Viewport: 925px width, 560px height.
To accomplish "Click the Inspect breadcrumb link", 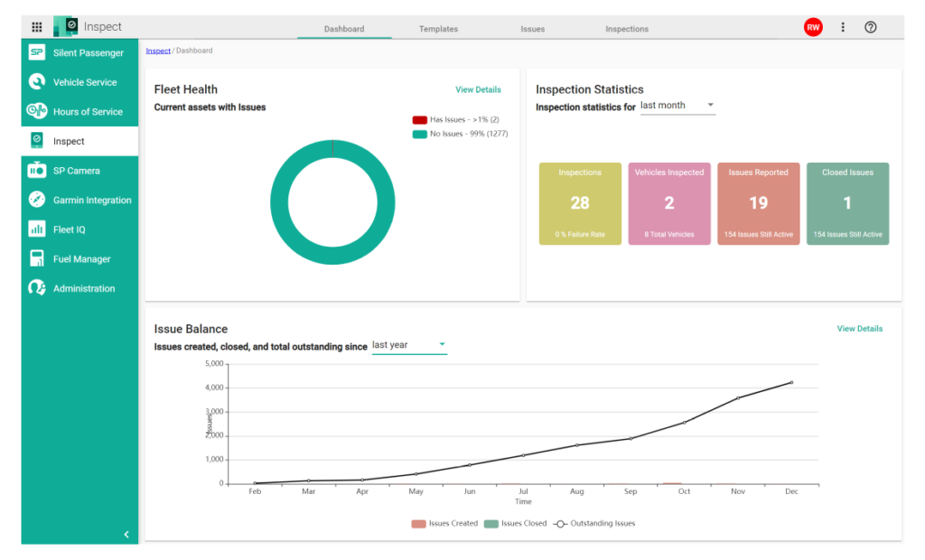I will point(157,51).
